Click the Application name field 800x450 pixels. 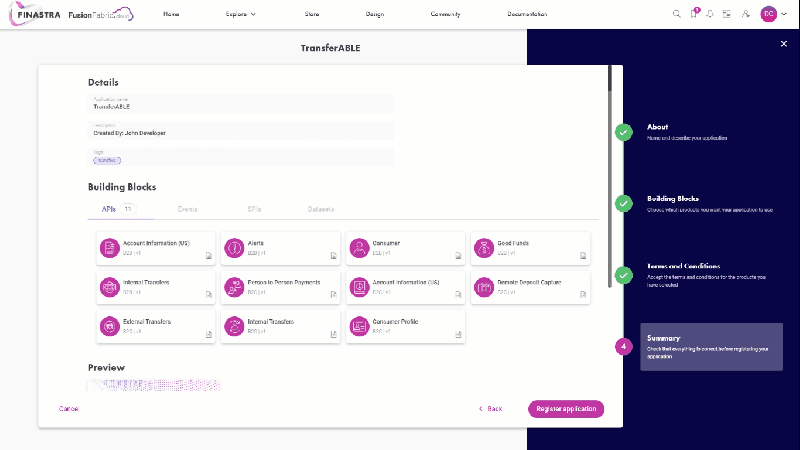(240, 104)
